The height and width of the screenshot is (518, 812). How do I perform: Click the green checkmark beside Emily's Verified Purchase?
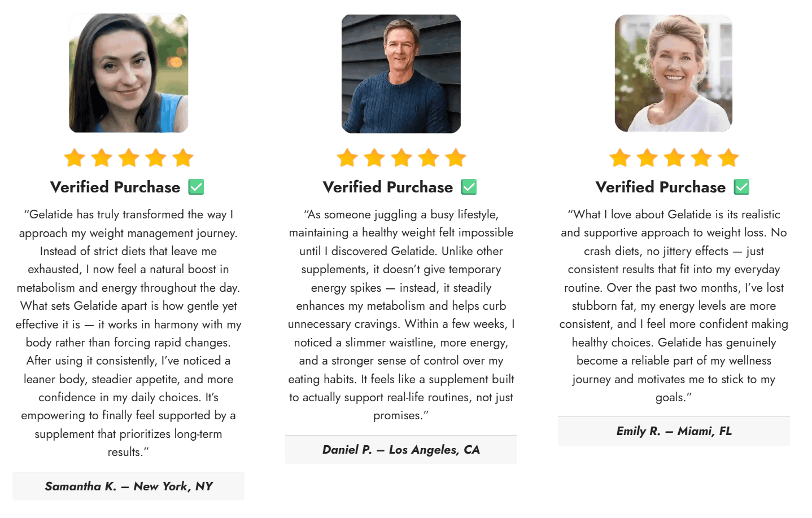pyautogui.click(x=741, y=187)
